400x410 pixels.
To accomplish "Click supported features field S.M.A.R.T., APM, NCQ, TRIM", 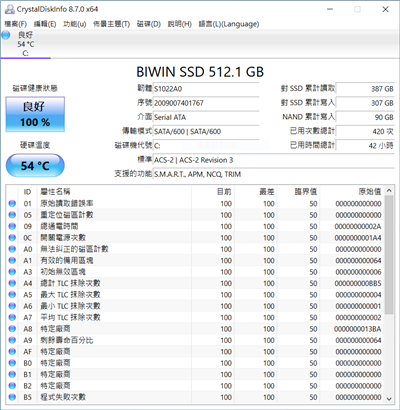I will click(x=273, y=174).
